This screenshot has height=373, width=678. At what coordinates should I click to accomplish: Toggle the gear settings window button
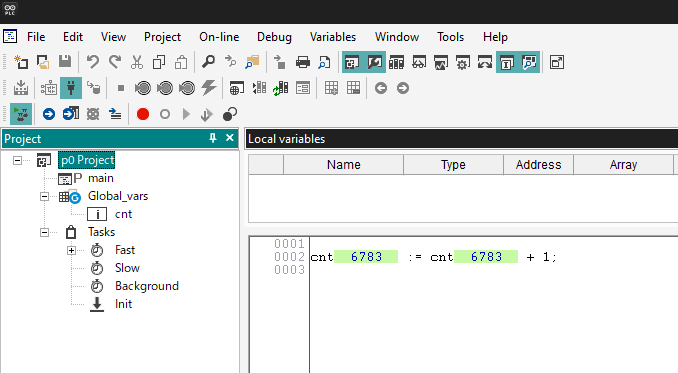[x=463, y=62]
